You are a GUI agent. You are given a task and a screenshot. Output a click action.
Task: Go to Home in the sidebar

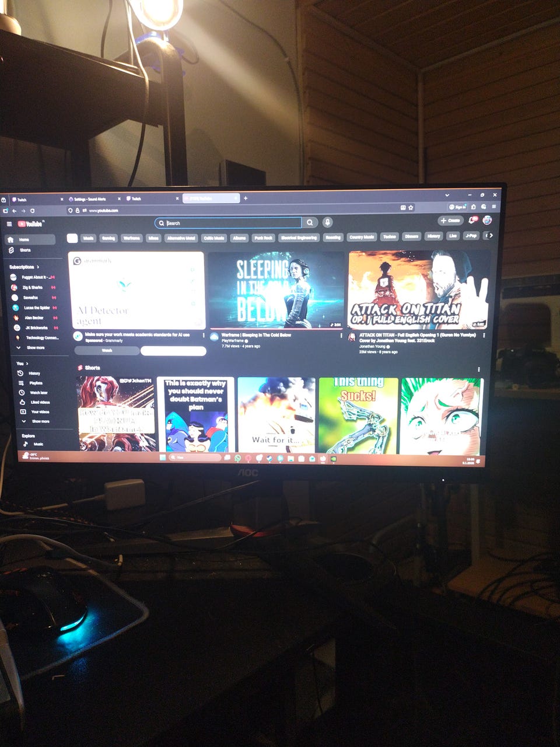pos(30,240)
